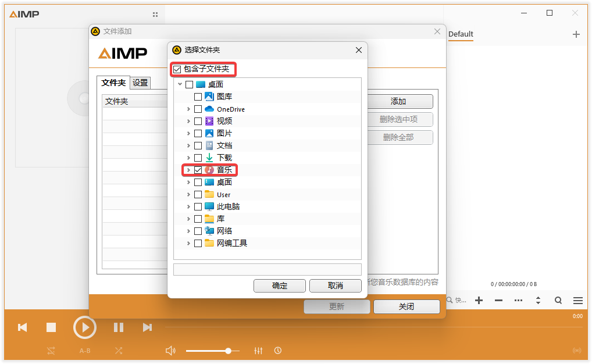The image size is (592, 364).
Task: Click the magnifier search icon above the timeline
Action: [x=558, y=301]
